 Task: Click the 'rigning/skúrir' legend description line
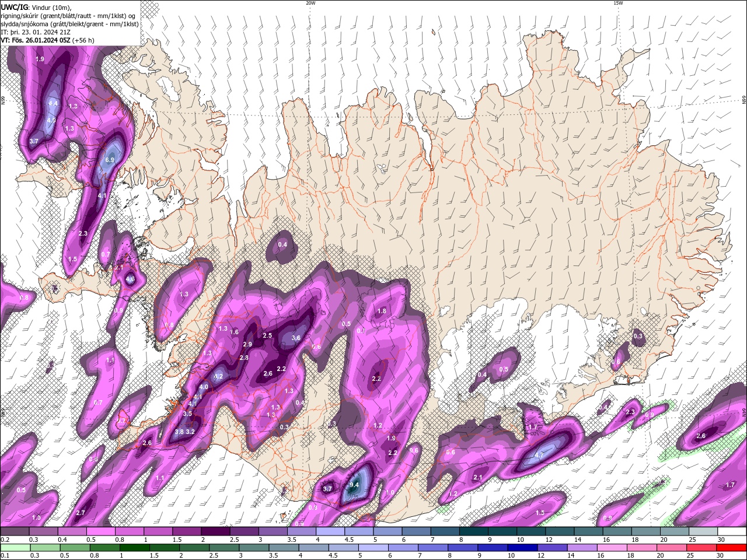point(68,16)
